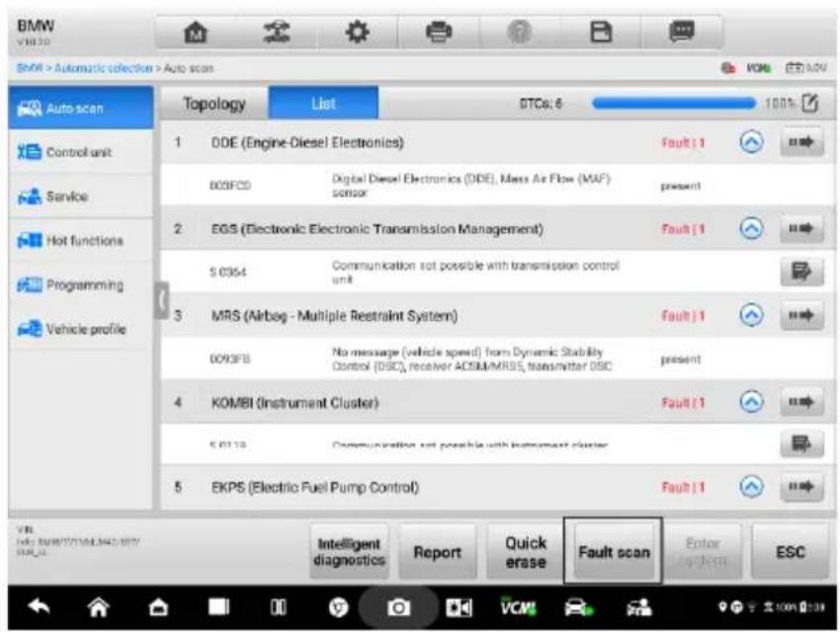Viewport: 840px width, 632px height.
Task: Tap the recent apps square icon
Action: click(218, 607)
